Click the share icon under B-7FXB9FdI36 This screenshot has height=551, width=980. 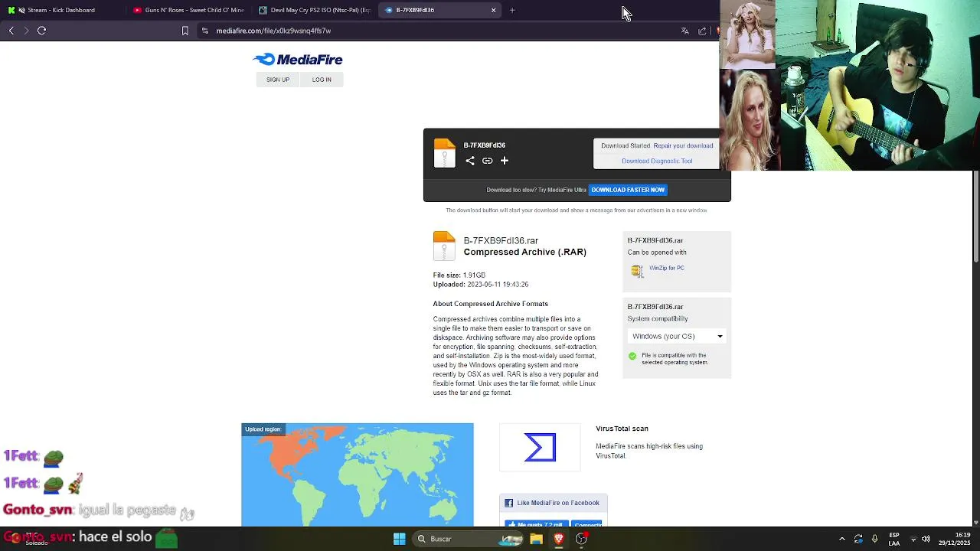coord(470,161)
